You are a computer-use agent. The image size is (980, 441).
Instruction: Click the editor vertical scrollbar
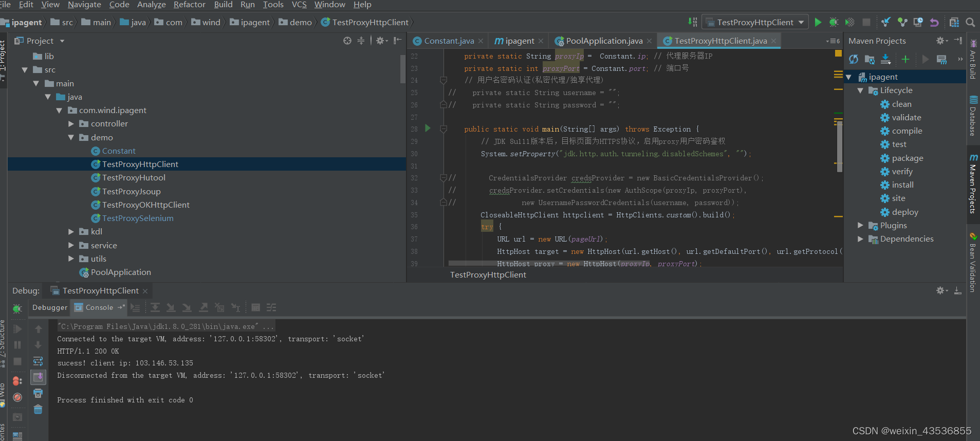point(839,146)
